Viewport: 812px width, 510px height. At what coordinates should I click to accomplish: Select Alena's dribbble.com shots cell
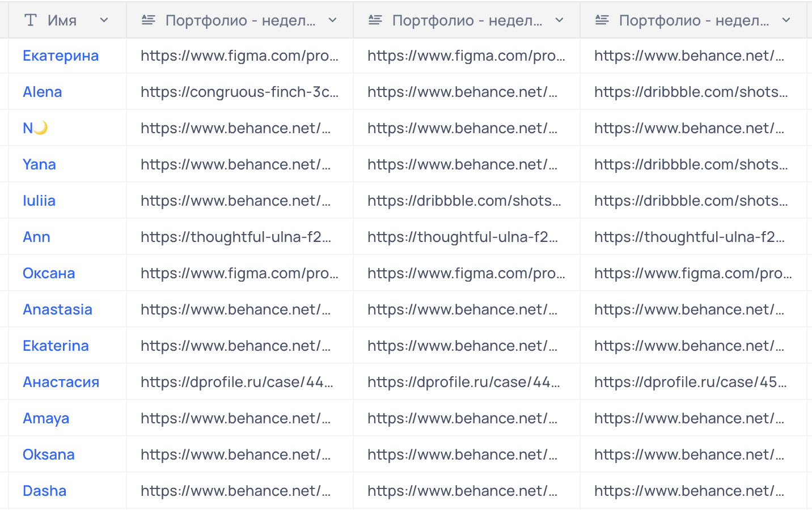(693, 92)
